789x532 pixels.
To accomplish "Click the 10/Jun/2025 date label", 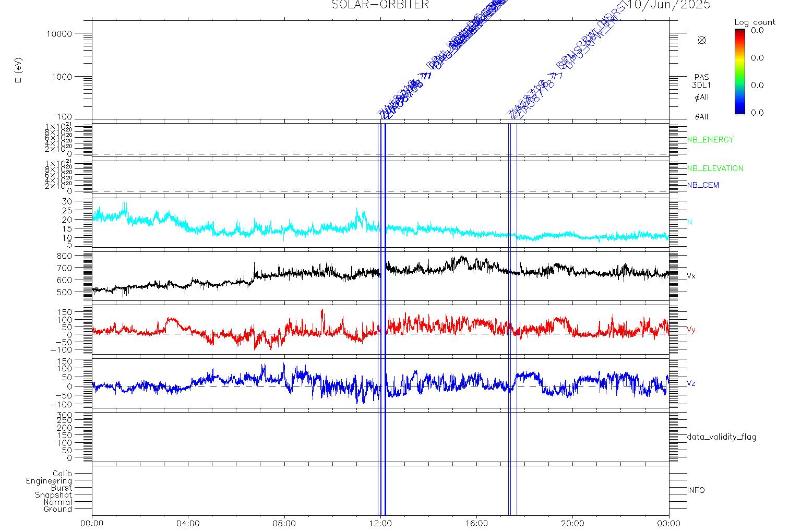I will 670,5.
